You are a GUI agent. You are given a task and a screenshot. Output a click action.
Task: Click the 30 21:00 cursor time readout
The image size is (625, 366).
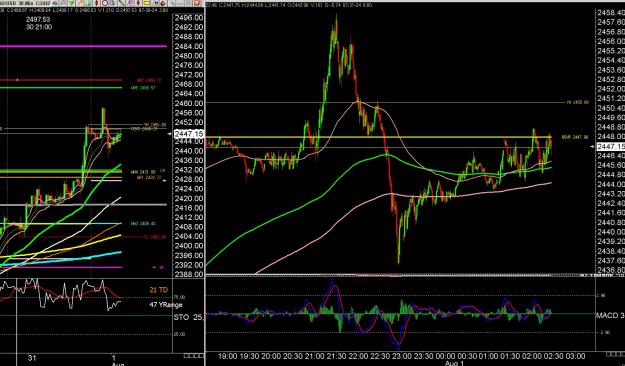[39, 27]
